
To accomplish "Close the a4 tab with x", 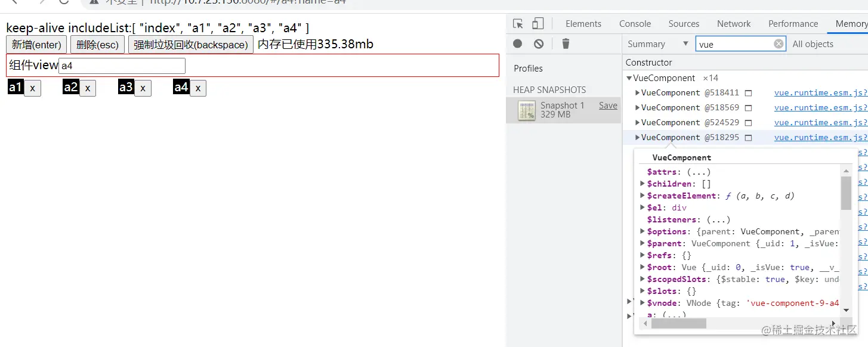I will (198, 88).
